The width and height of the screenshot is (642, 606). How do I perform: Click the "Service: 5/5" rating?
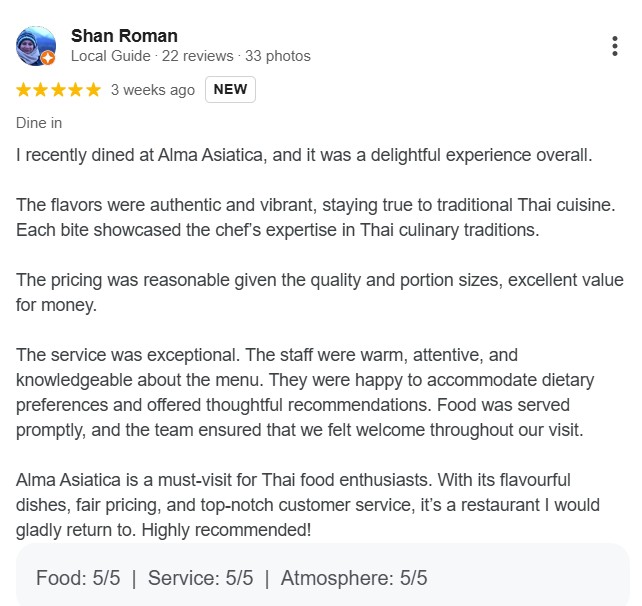200,578
